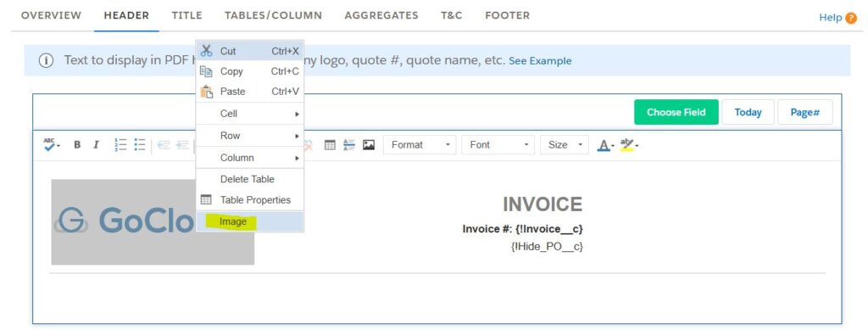Image resolution: width=868 pixels, height=330 pixels.
Task: Open the Help link
Action: (831, 18)
